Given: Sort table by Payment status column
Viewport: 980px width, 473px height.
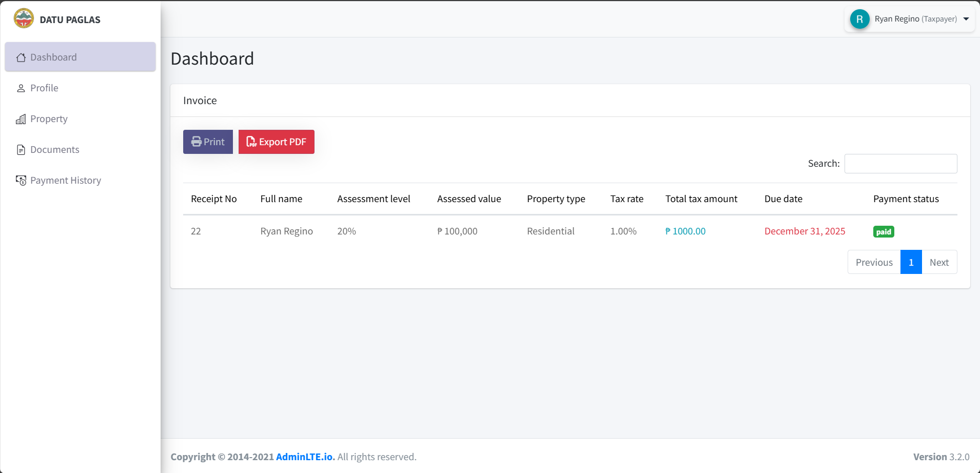Looking at the screenshot, I should tap(906, 199).
